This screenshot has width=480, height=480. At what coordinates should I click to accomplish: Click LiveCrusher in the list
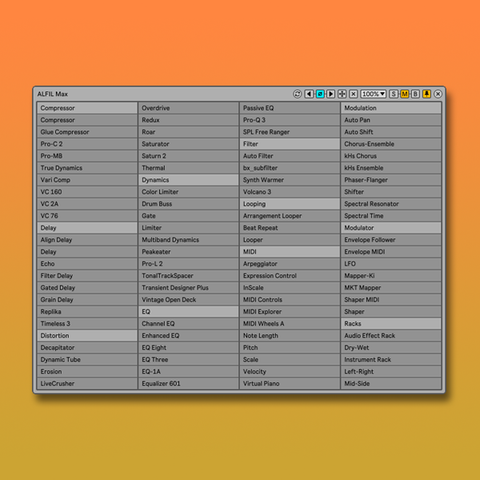click(87, 384)
